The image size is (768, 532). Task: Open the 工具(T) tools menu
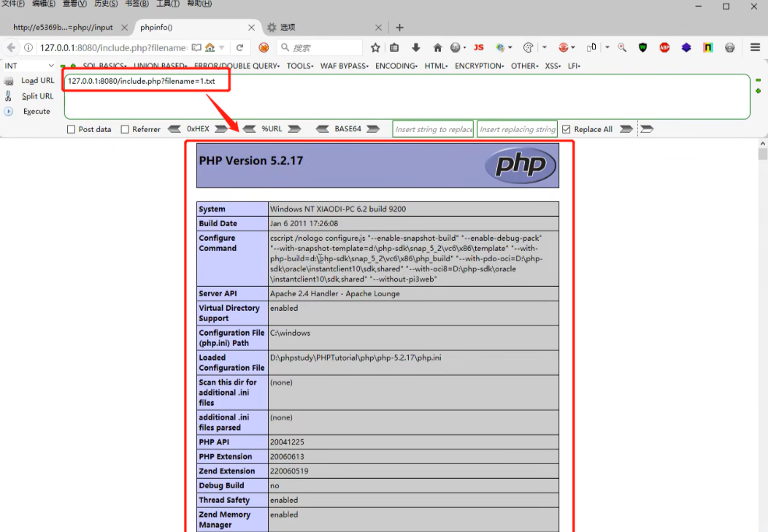pyautogui.click(x=167, y=4)
